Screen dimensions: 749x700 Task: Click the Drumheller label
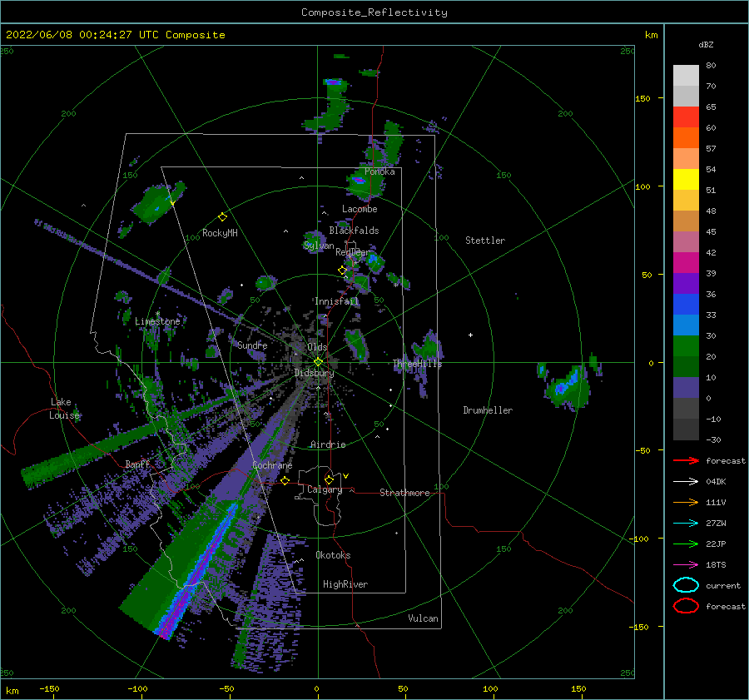pos(488,410)
